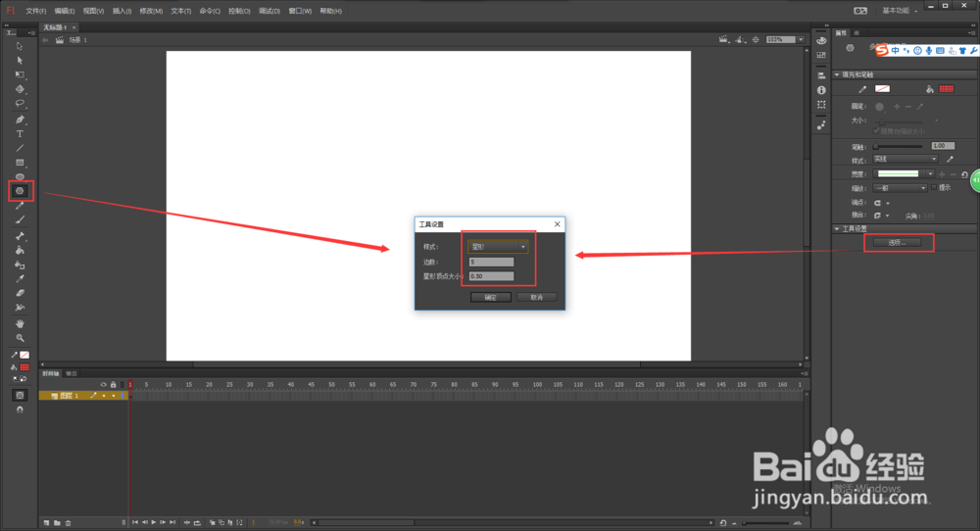Select the PolyStar tool
980x531 pixels.
pos(20,191)
